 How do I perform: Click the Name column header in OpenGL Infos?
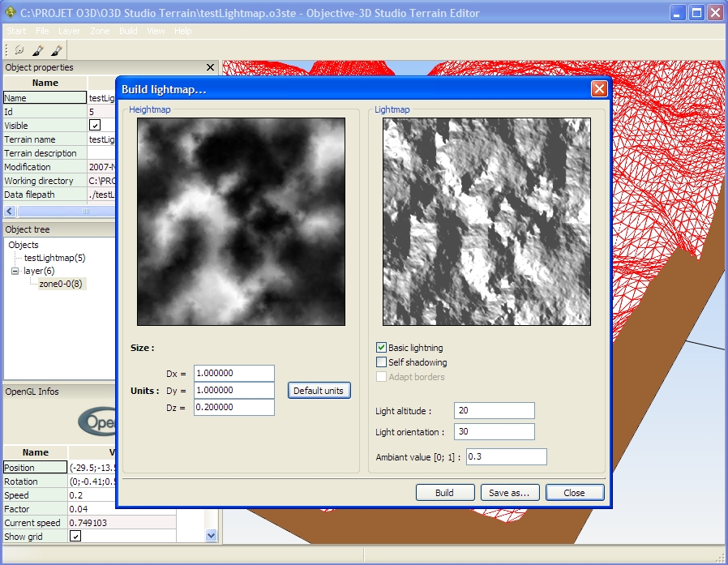click(x=36, y=452)
